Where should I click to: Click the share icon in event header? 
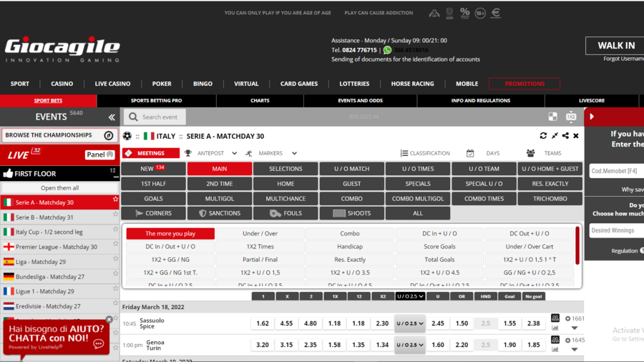pyautogui.click(x=565, y=136)
